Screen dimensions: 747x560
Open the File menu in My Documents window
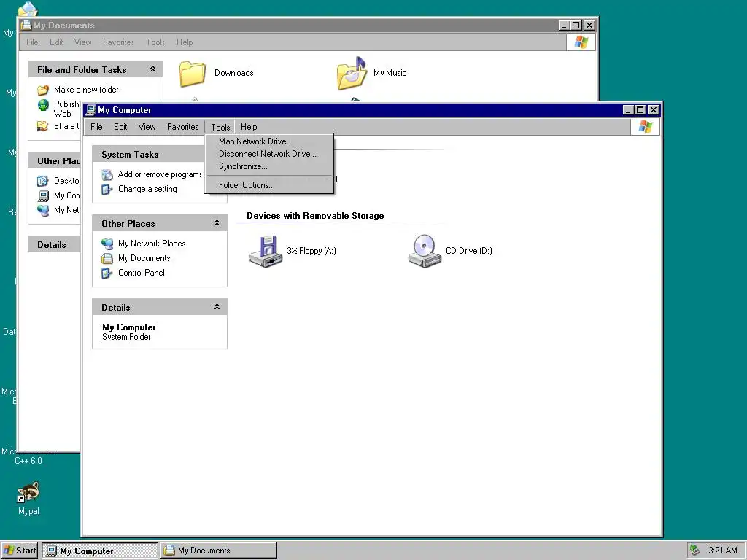[32, 42]
